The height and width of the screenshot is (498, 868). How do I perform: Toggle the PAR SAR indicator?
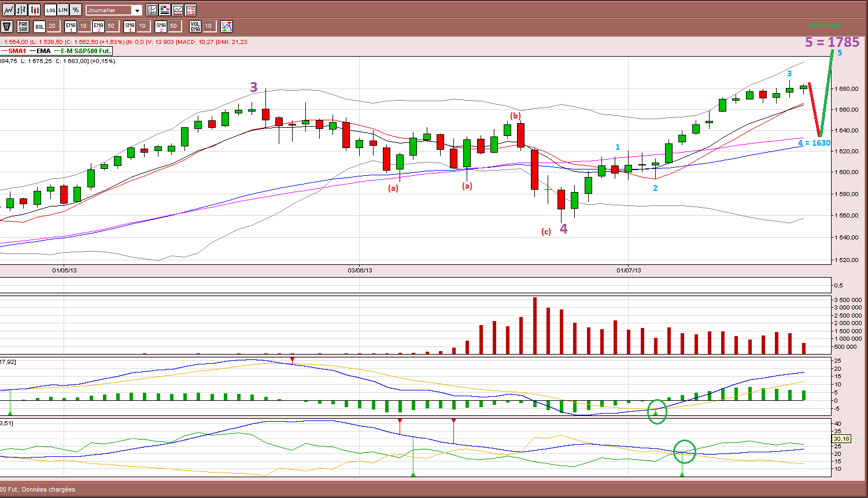tap(23, 26)
